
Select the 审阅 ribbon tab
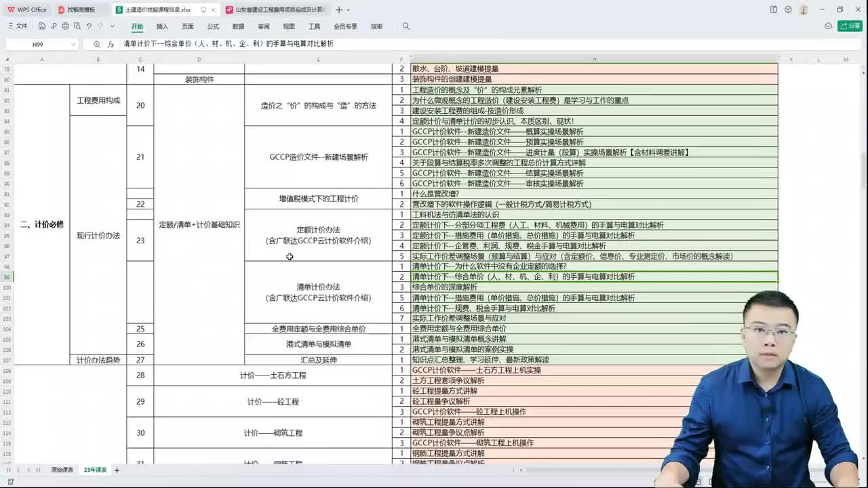point(264,26)
